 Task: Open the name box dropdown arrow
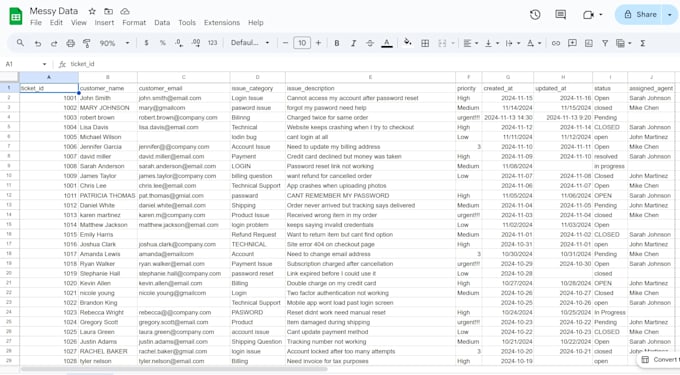pos(44,64)
